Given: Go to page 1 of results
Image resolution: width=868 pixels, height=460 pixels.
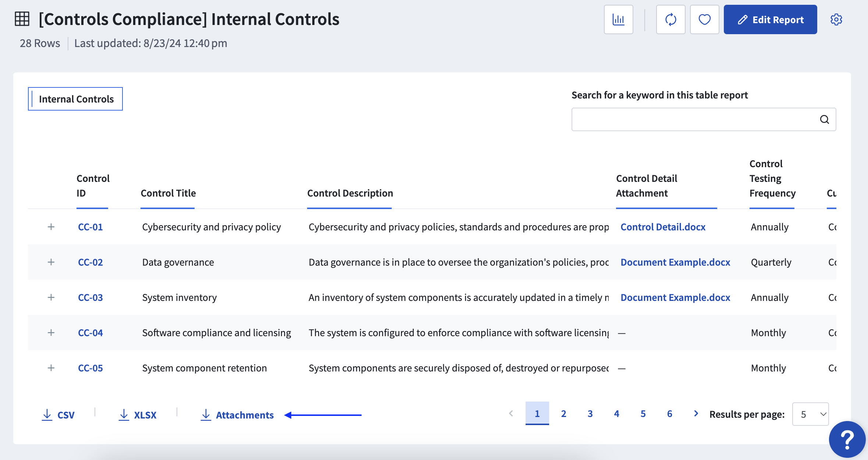Looking at the screenshot, I should [x=537, y=414].
